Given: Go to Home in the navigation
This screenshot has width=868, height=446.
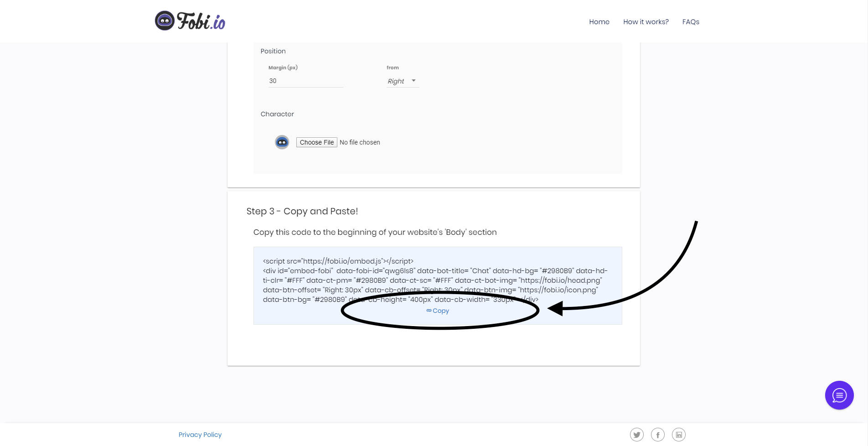Looking at the screenshot, I should [x=599, y=22].
